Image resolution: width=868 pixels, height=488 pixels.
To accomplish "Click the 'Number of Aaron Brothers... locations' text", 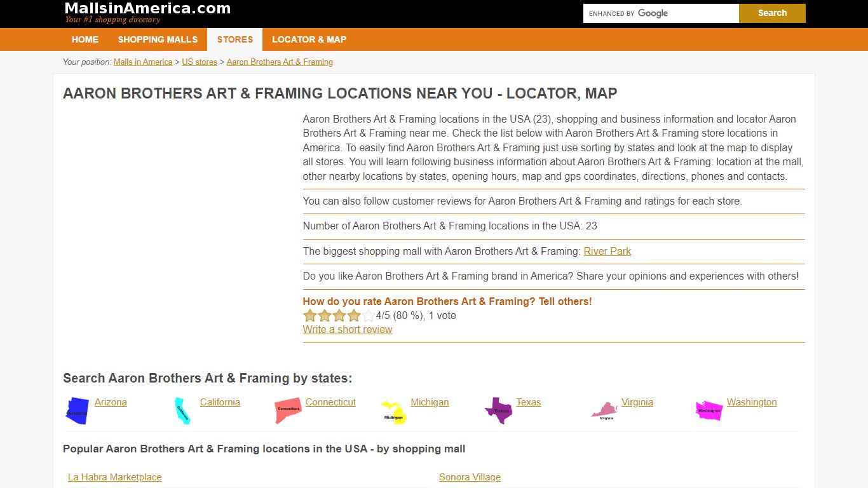I will (x=450, y=226).
